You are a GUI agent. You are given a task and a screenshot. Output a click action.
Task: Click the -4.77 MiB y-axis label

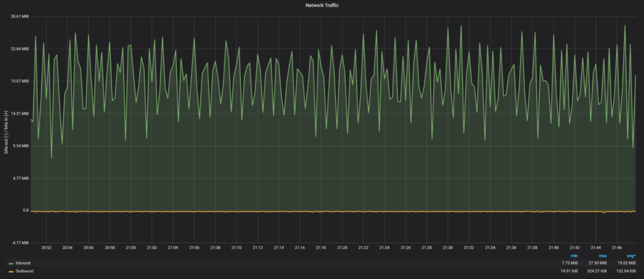tap(20, 242)
